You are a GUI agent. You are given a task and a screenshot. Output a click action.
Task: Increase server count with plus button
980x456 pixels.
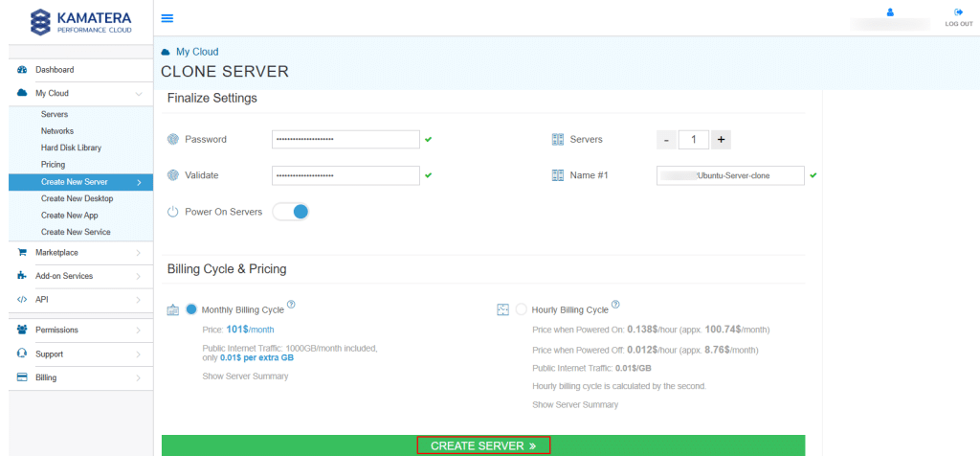coord(722,140)
